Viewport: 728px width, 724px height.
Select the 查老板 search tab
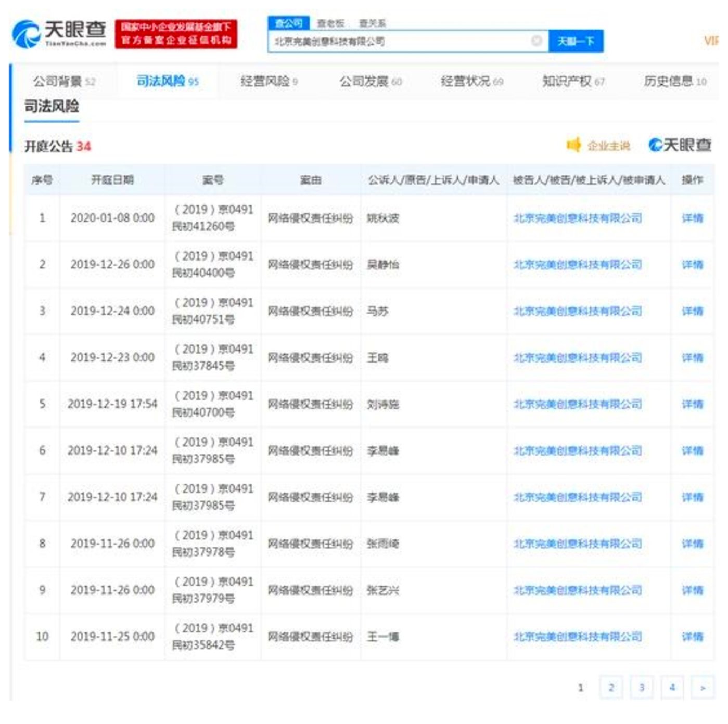click(x=331, y=23)
